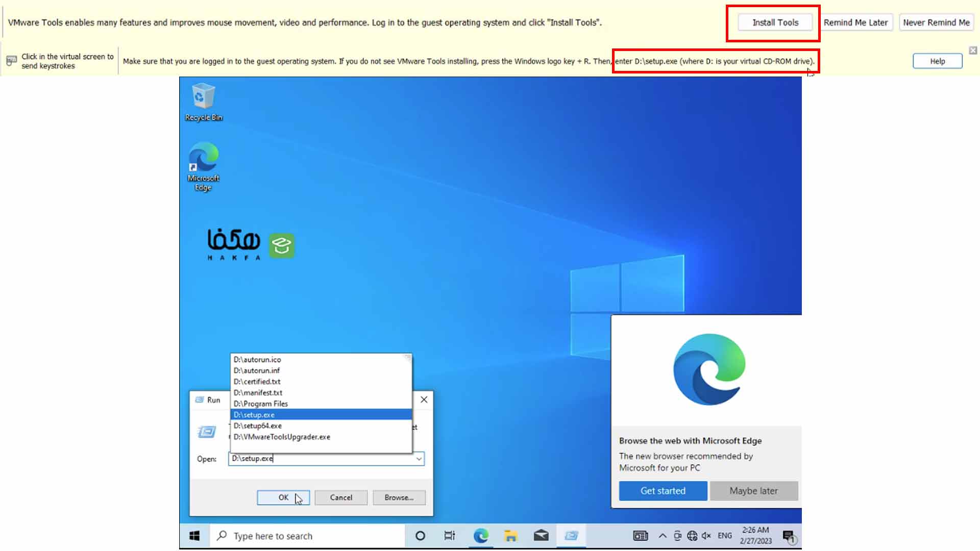The width and height of the screenshot is (980, 551).
Task: Open the Action Center notifications icon
Action: [789, 536]
